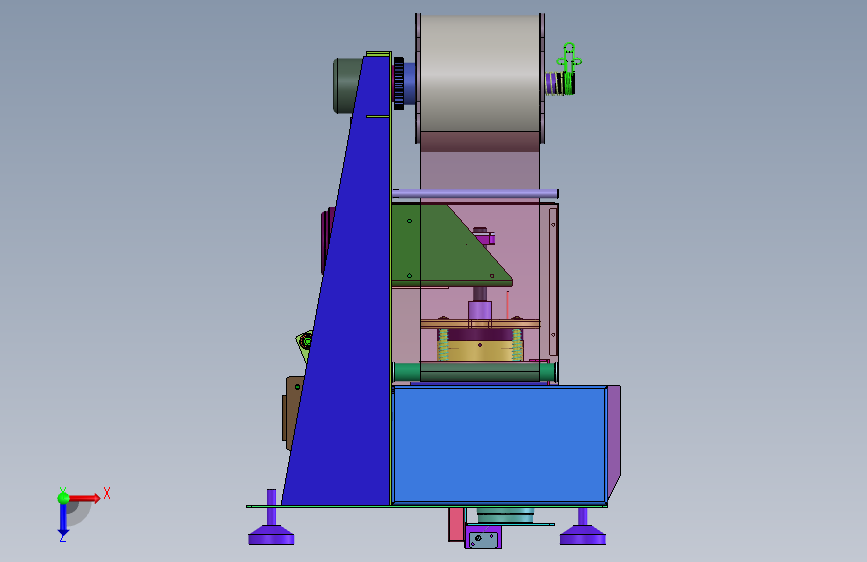Select the red bracket under the base plate
This screenshot has width=867, height=562.
[456, 524]
